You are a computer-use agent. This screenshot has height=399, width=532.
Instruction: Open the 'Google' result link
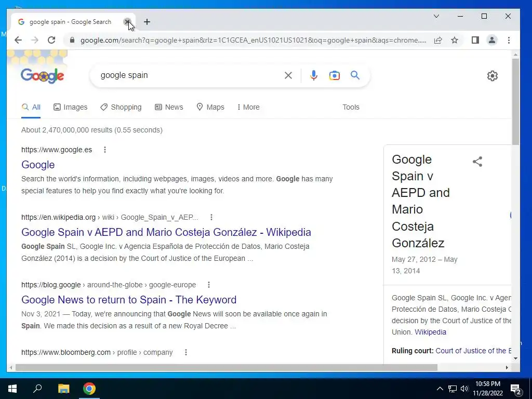38,165
